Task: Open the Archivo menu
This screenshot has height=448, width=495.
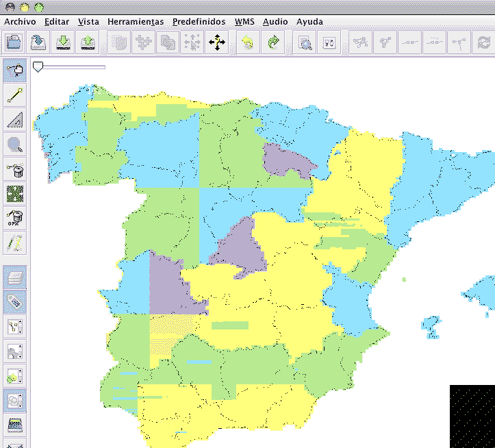Action: point(21,22)
